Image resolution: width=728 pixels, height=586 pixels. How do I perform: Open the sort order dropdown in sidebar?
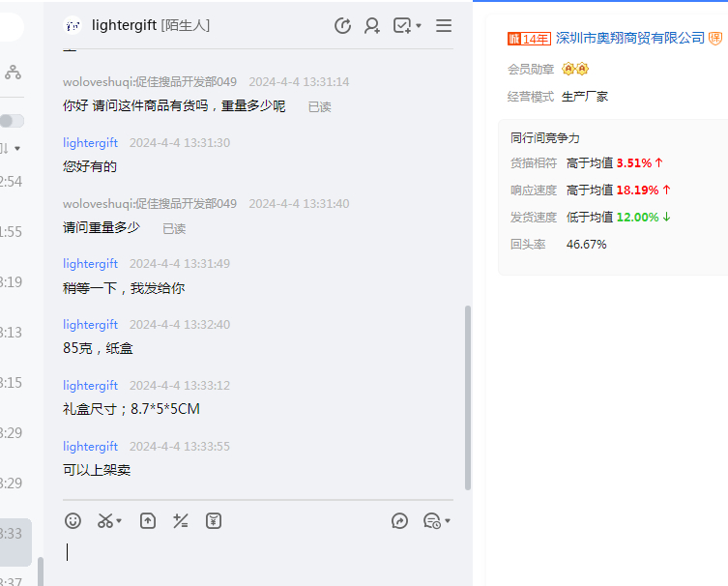pos(10,148)
